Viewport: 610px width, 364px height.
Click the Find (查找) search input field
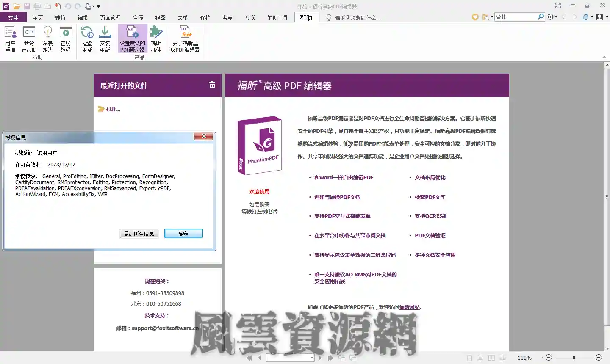(x=516, y=17)
